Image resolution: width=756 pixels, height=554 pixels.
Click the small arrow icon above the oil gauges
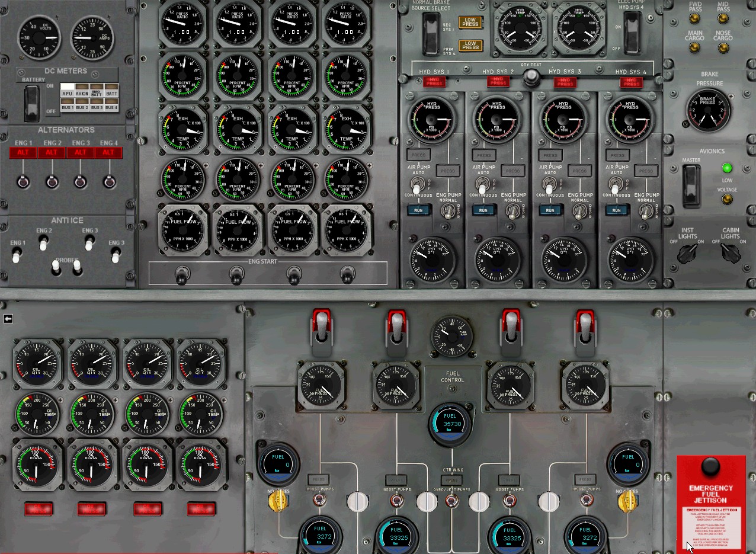8,319
